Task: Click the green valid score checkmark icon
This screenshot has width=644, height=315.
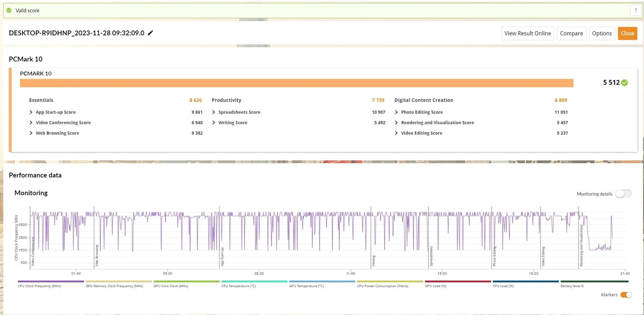Action: pos(9,10)
